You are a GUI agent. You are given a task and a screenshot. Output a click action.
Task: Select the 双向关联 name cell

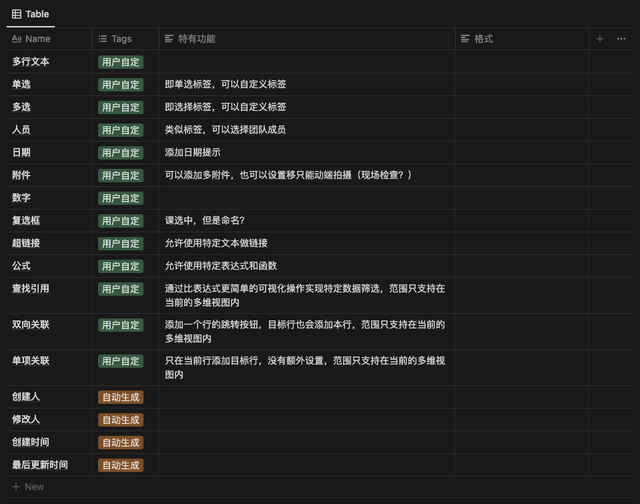[x=49, y=331]
